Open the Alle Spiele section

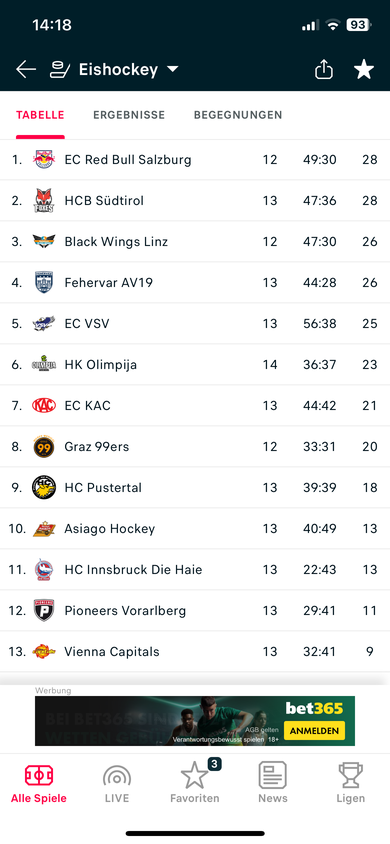click(x=39, y=783)
